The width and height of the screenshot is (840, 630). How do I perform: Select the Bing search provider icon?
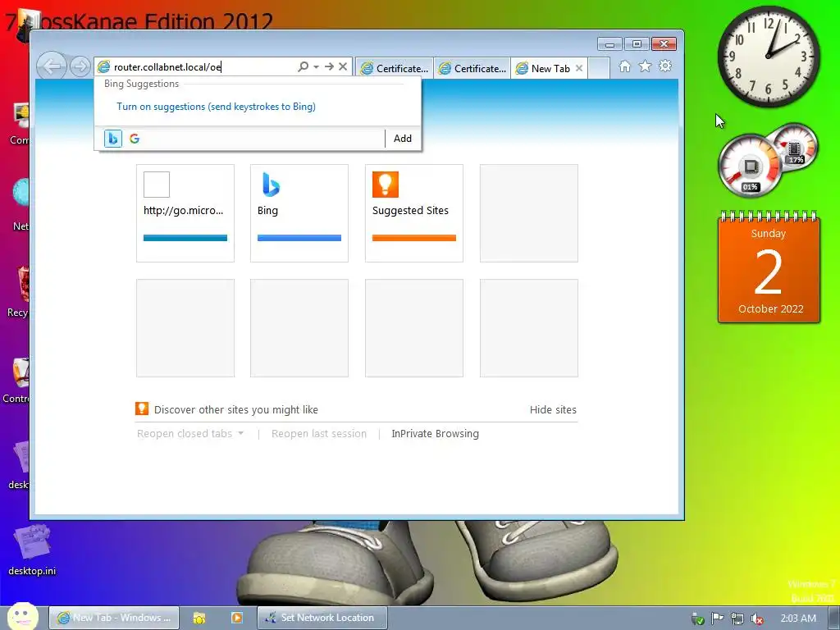point(112,138)
